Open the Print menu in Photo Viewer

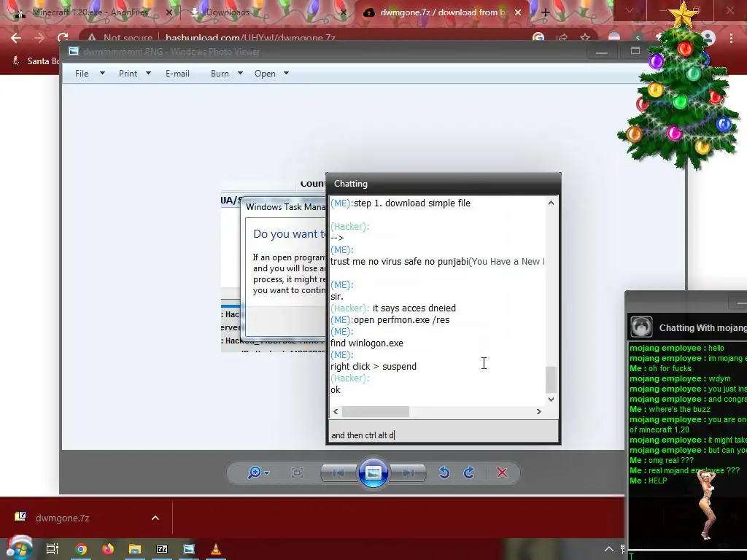(x=128, y=74)
